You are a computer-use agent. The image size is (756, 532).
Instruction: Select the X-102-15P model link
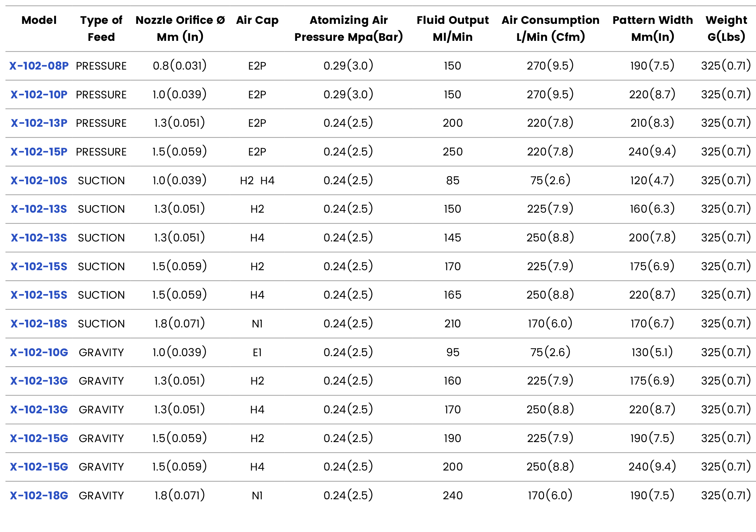[x=39, y=152]
